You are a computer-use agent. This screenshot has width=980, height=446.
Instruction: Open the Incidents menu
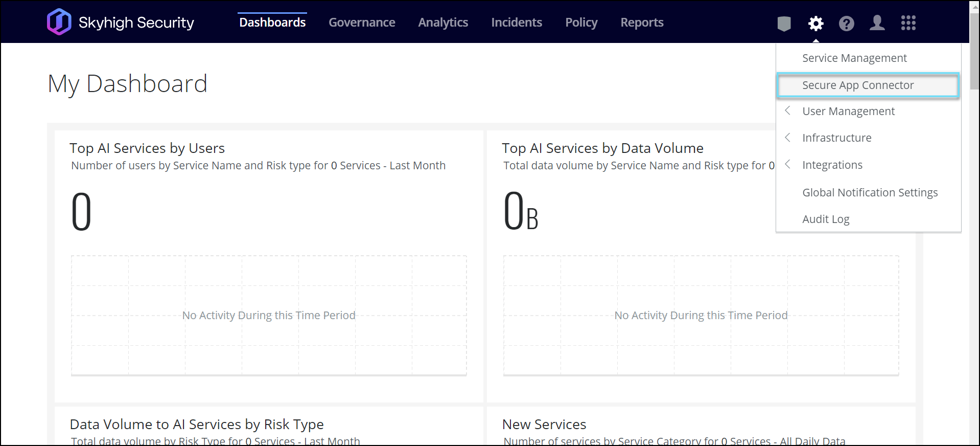coord(517,23)
